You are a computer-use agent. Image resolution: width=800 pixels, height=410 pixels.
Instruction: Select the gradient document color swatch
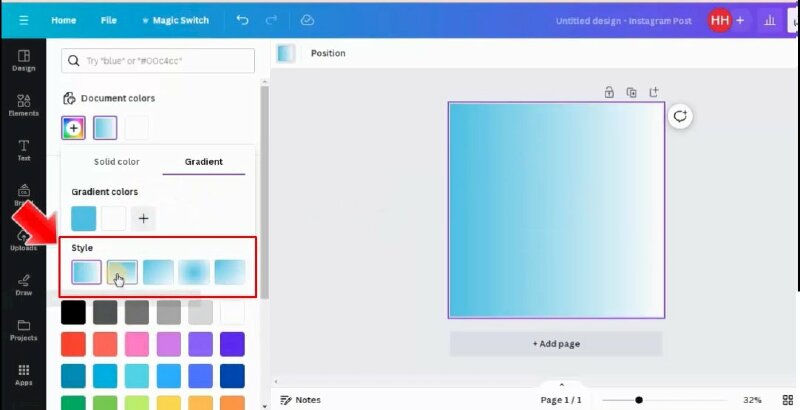pyautogui.click(x=105, y=127)
